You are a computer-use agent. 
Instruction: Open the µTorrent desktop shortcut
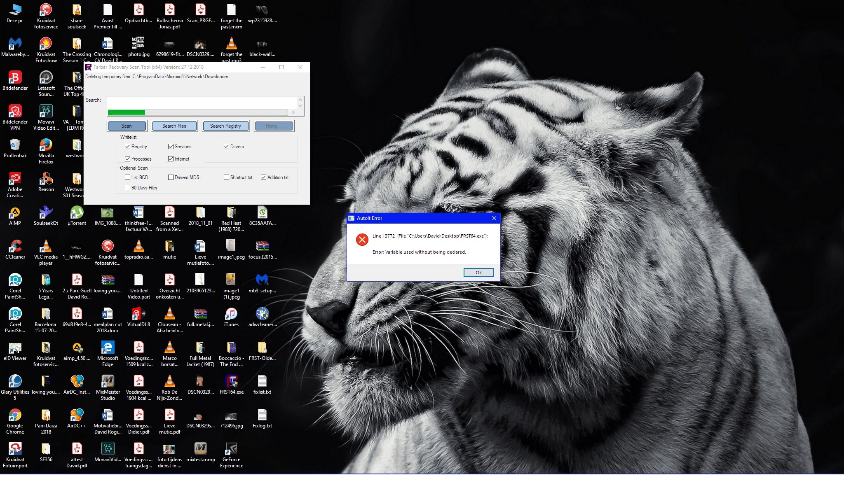pos(77,216)
